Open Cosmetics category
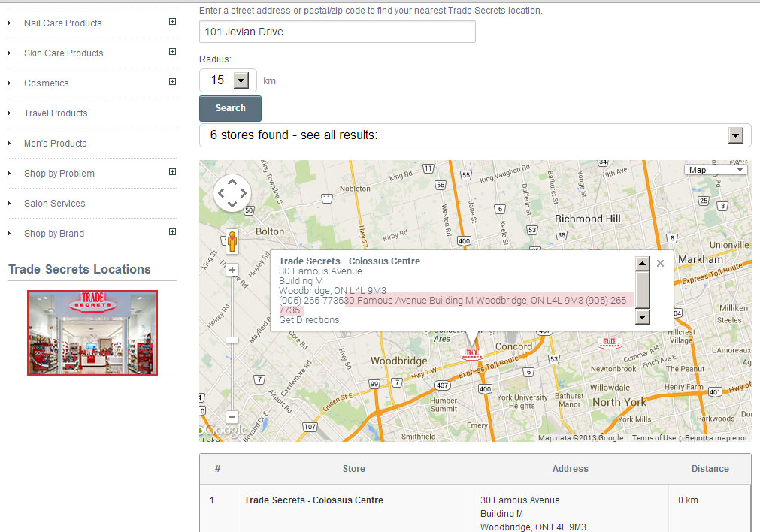The width and height of the screenshot is (760, 532). 47,83
